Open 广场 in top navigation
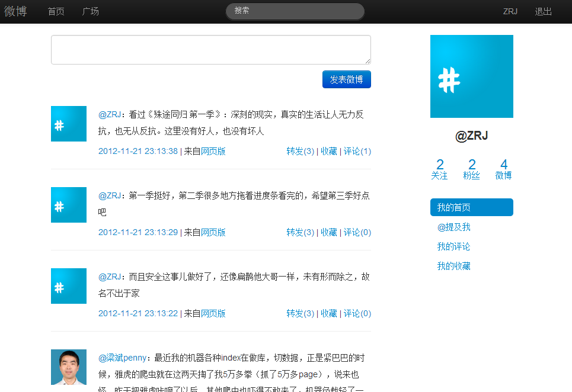 point(91,11)
